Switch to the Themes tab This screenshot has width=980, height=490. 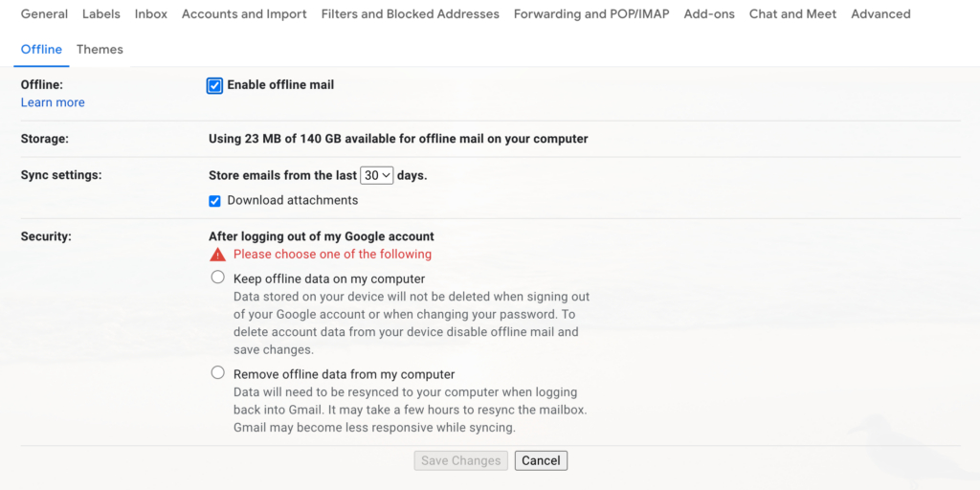pos(100,50)
